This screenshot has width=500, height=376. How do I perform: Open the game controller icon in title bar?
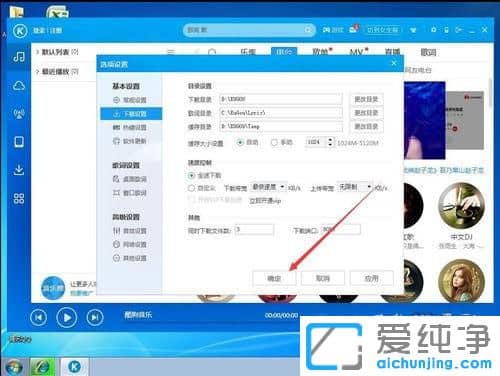point(327,30)
